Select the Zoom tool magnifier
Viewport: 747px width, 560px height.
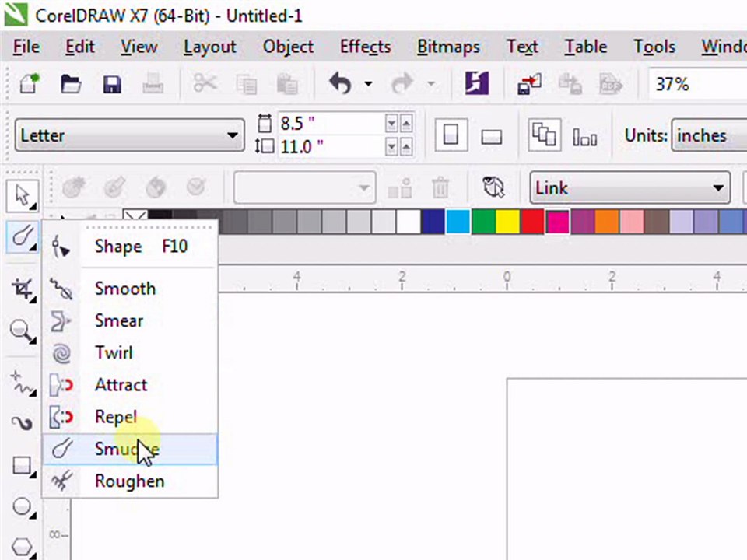(23, 331)
